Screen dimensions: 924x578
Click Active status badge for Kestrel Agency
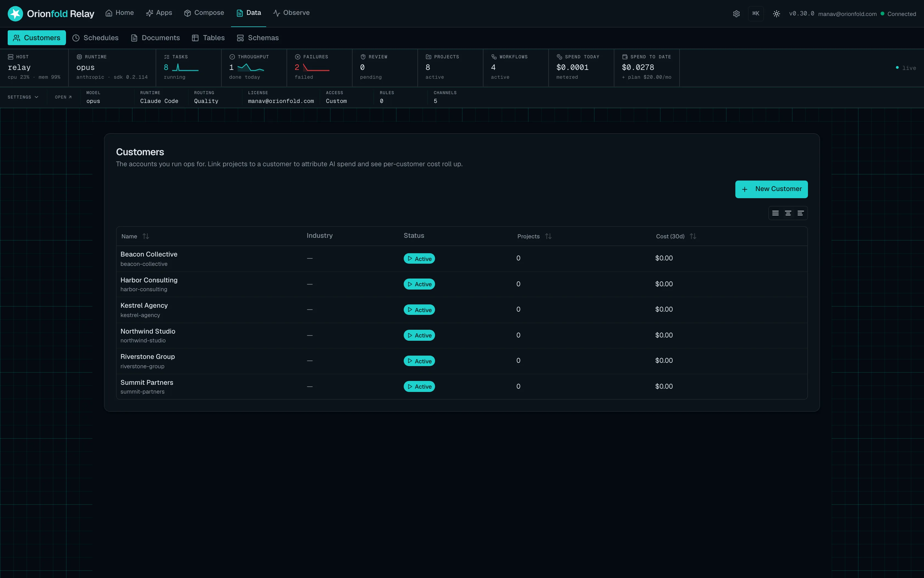click(x=419, y=310)
